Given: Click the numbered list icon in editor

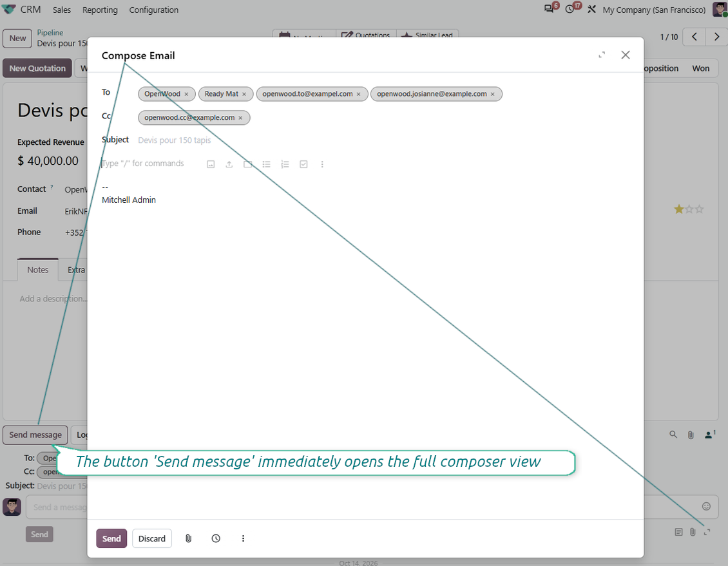Looking at the screenshot, I should pos(285,164).
